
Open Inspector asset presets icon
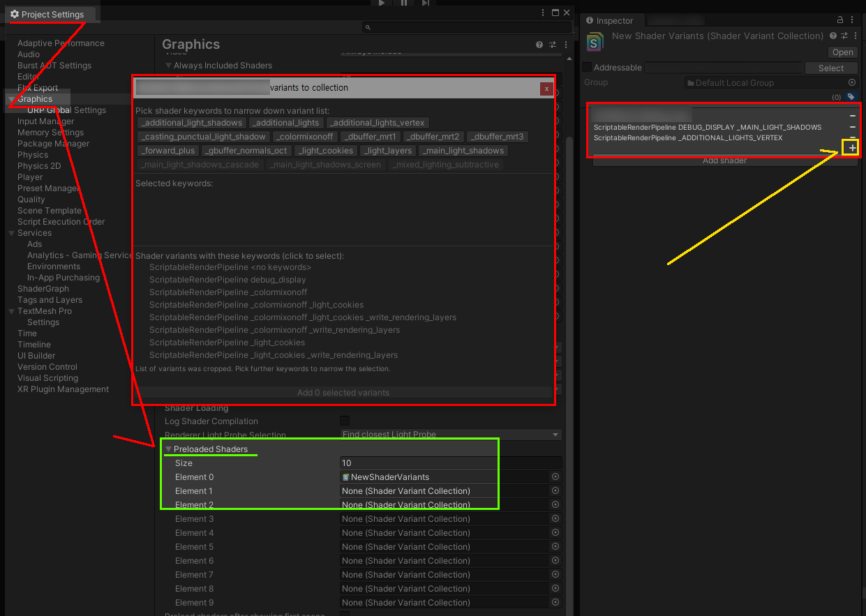click(x=844, y=36)
